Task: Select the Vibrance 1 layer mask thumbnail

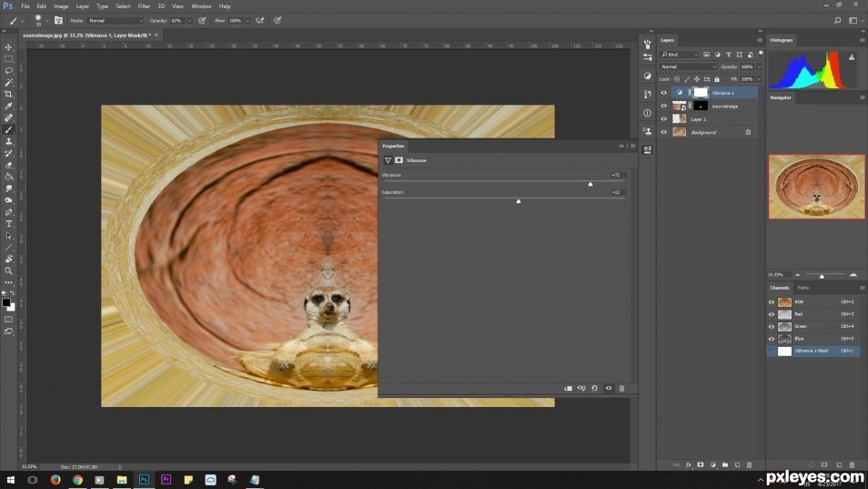Action: [x=701, y=93]
